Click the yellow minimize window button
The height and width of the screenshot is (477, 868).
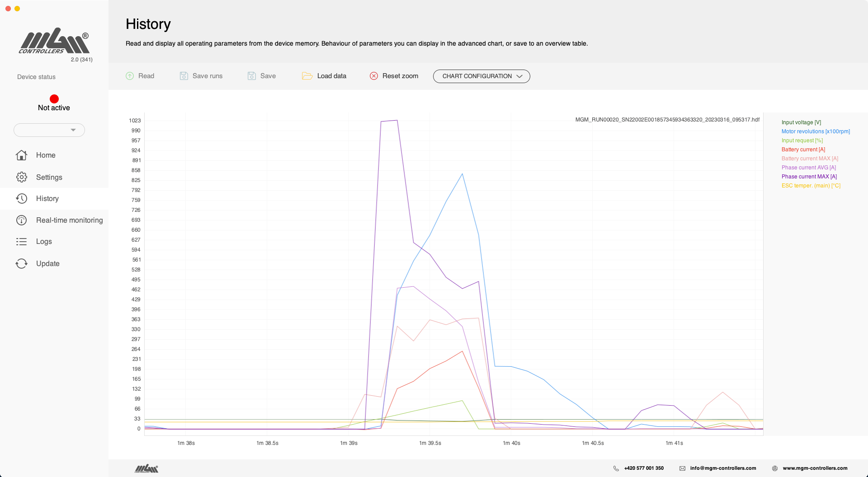[17, 9]
